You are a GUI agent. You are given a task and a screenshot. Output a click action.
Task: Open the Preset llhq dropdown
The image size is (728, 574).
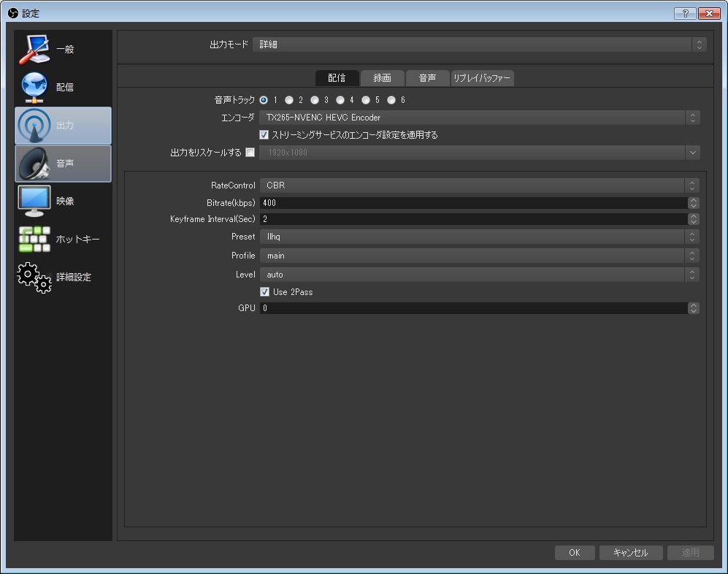pos(480,237)
